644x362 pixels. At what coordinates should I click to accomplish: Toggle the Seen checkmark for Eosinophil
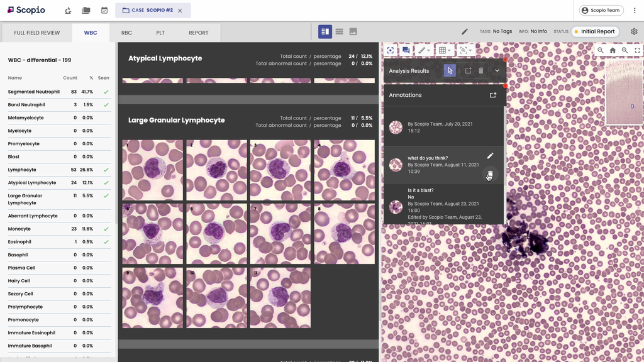[x=106, y=241]
